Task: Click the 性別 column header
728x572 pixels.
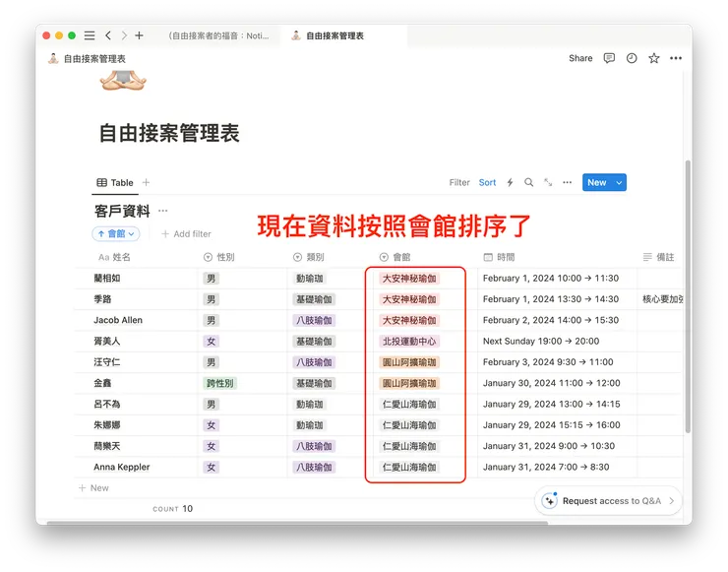Action: pyautogui.click(x=218, y=257)
